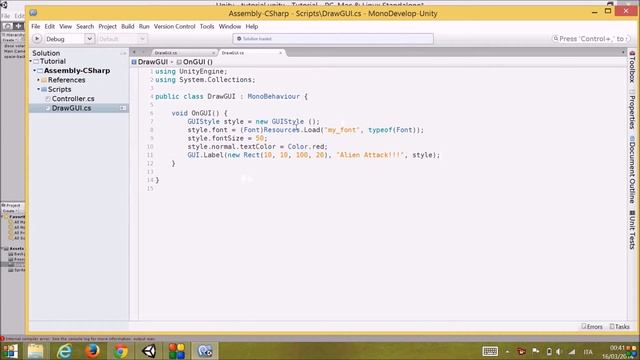640x360 pixels.
Task: Collapse the Tutorial solution node
Action: (x=31, y=61)
